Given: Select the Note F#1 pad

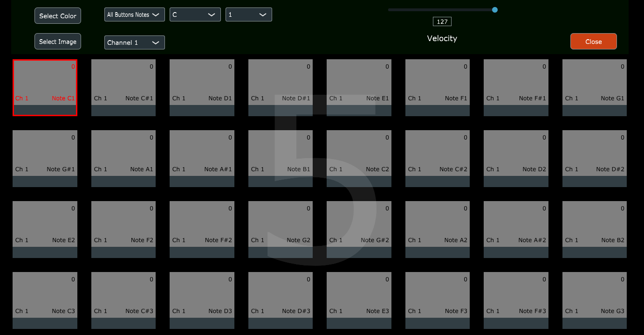Looking at the screenshot, I should point(516,88).
